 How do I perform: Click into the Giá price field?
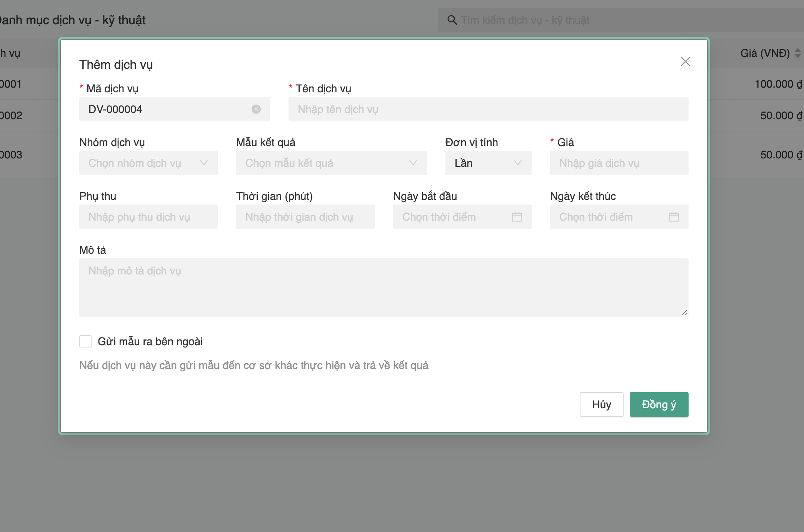pos(619,163)
